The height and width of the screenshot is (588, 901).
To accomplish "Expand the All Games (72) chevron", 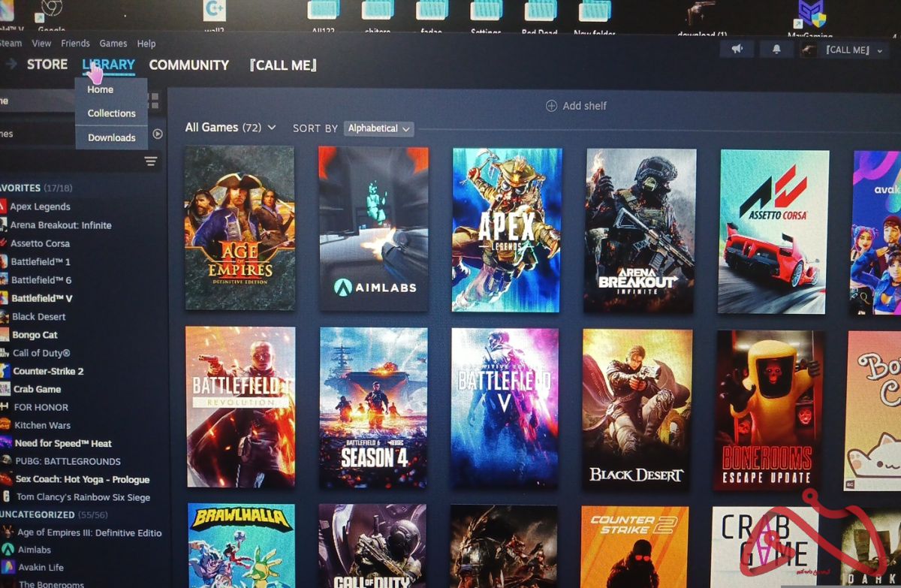I will [x=271, y=128].
